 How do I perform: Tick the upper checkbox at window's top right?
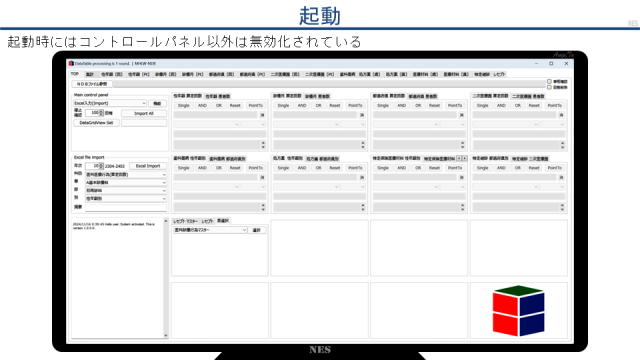tap(549, 82)
